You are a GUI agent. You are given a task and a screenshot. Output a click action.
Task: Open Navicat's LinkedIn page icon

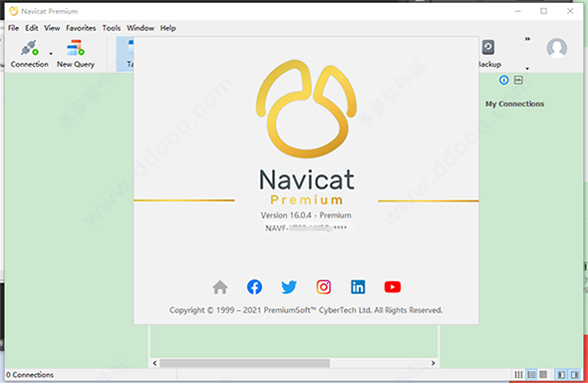pos(358,287)
